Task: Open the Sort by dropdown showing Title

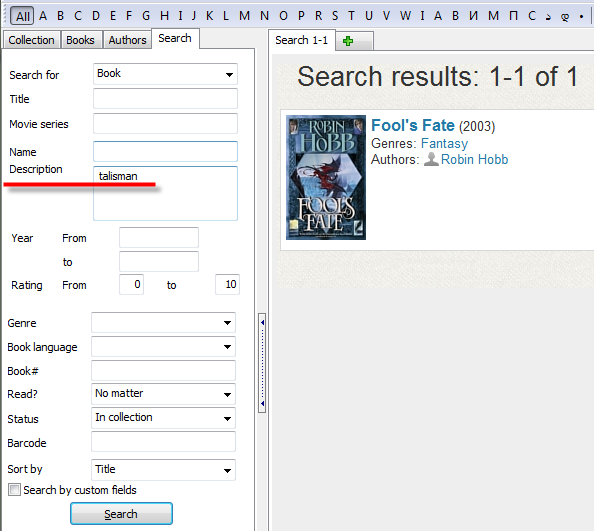Action: click(x=163, y=470)
